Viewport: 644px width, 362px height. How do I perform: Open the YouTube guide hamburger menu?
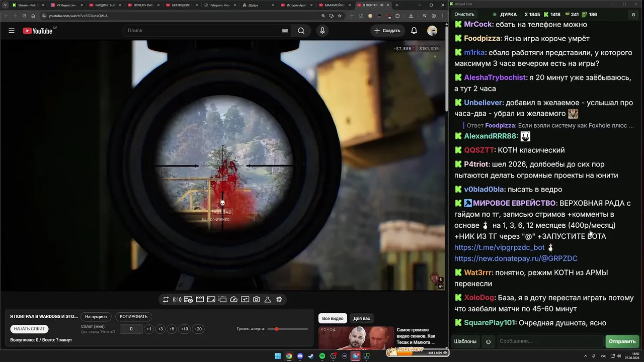tap(12, 31)
